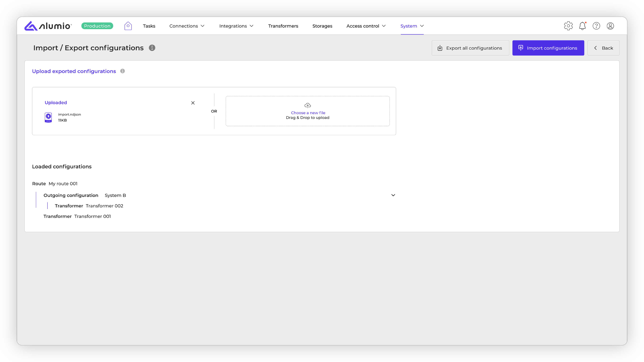
Task: Click Choose a new file link
Action: coord(308,113)
